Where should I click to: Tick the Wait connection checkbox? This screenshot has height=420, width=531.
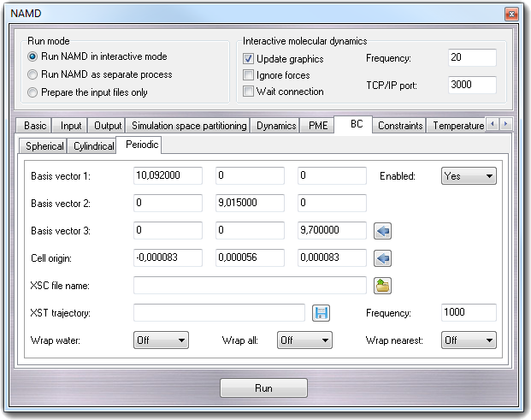pos(248,92)
